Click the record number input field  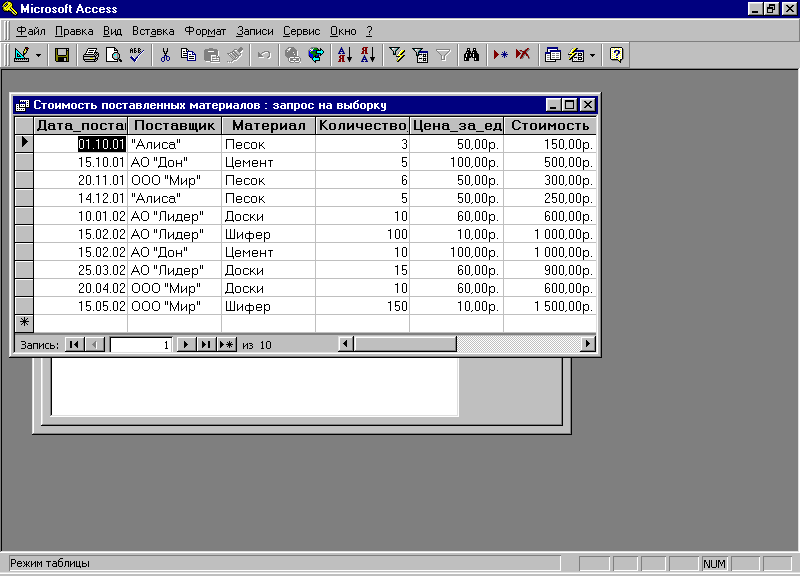[x=141, y=345]
